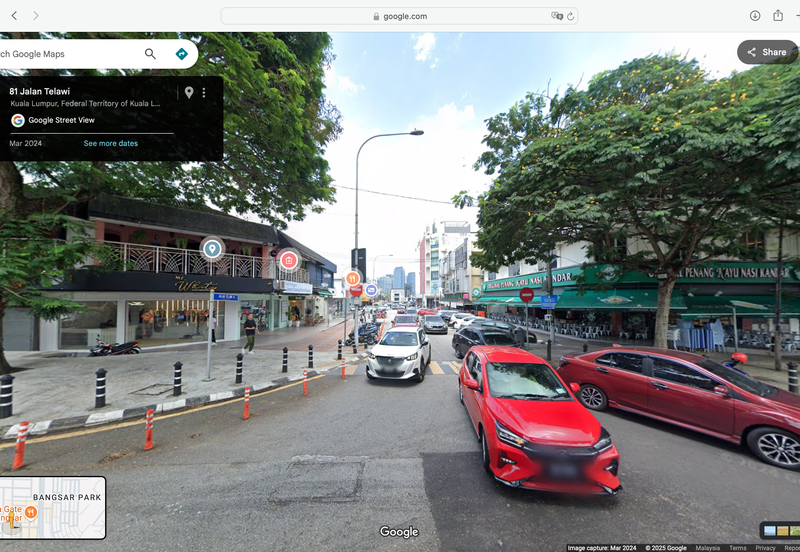Click the browser forward arrow

tap(36, 16)
